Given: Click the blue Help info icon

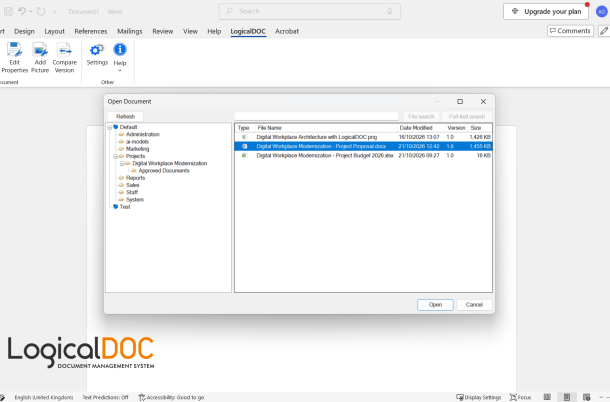Looking at the screenshot, I should point(120,49).
